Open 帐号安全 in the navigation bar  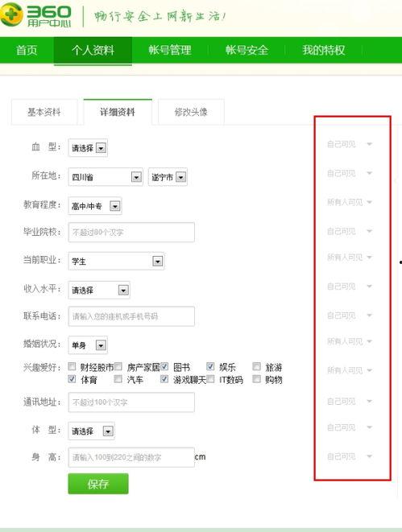247,50
